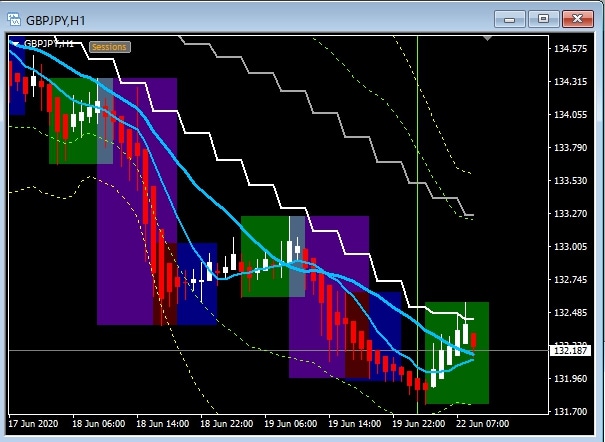Click the 134.575 price scale label

tap(569, 48)
